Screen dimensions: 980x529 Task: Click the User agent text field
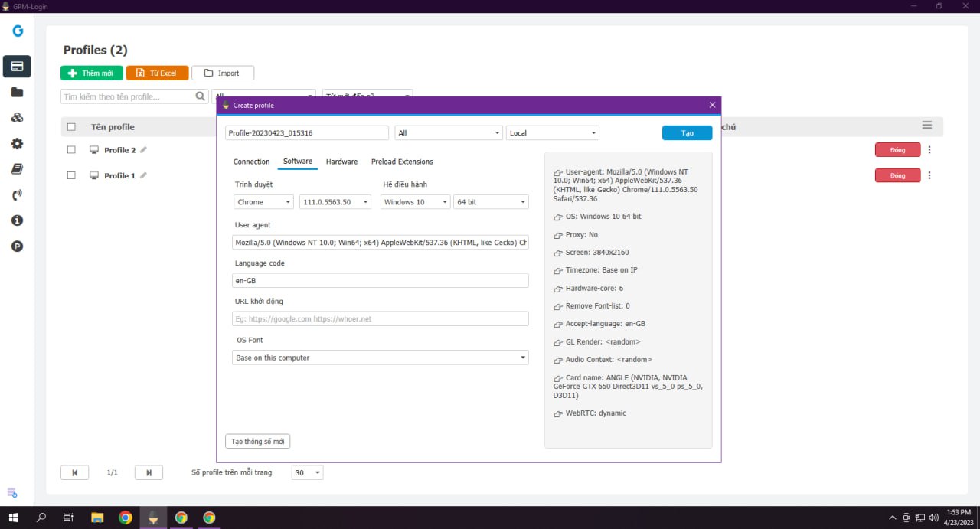click(x=381, y=243)
